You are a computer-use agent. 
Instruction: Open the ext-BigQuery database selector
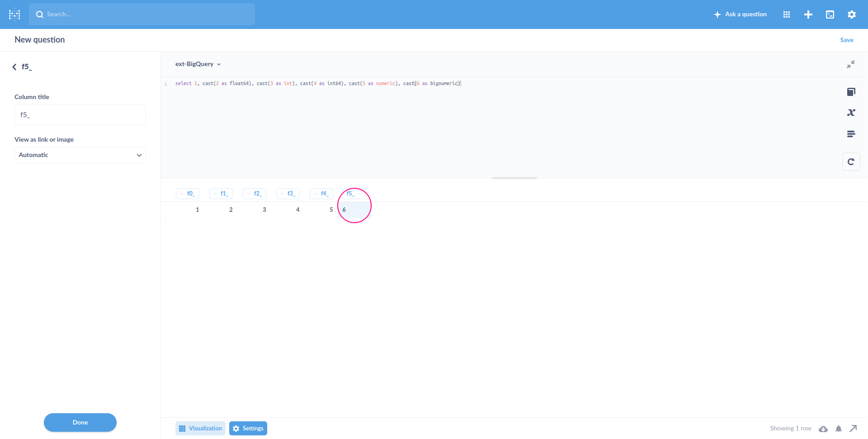point(198,64)
